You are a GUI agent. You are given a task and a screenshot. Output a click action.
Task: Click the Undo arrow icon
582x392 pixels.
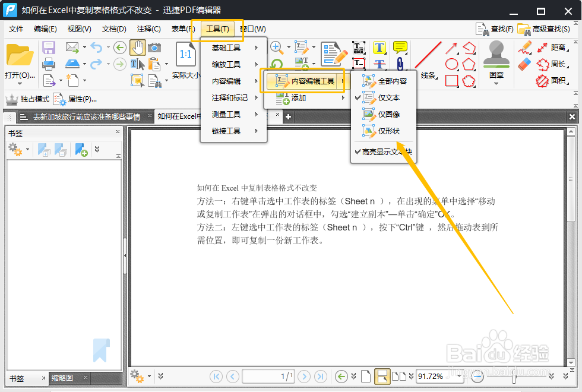point(96,47)
